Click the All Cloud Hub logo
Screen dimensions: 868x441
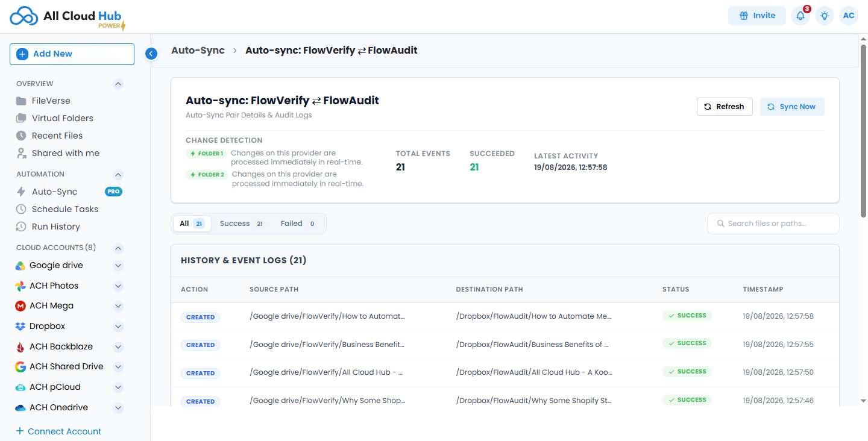[x=68, y=17]
